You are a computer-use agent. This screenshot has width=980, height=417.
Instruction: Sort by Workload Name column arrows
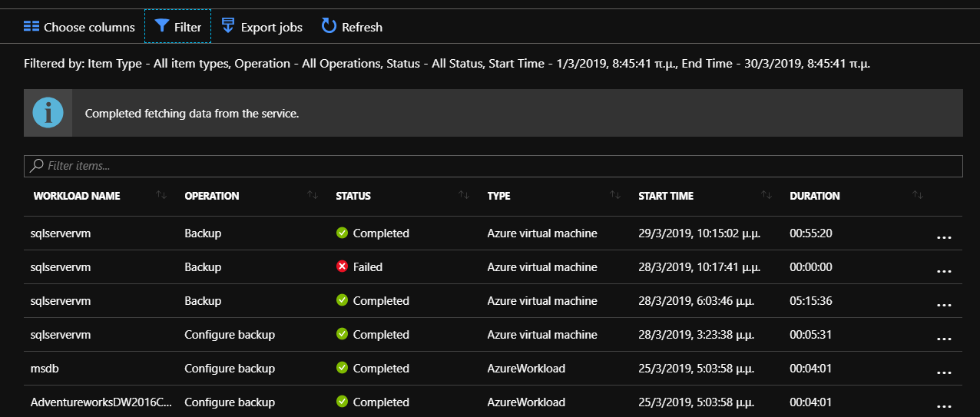[161, 196]
